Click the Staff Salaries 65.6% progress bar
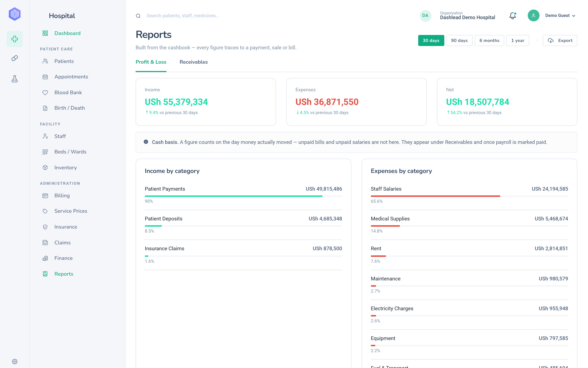This screenshot has width=588, height=368. 469,196
